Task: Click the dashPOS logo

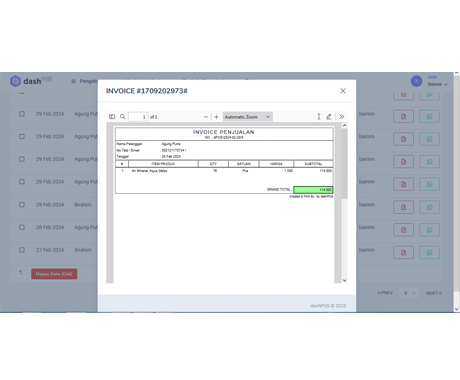Action: 31,81
